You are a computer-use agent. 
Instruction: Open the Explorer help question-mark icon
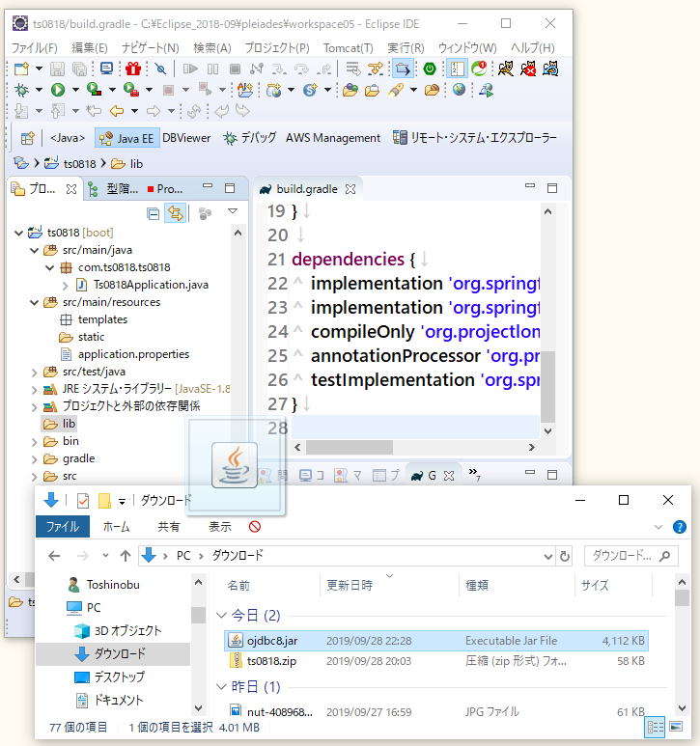tap(680, 527)
